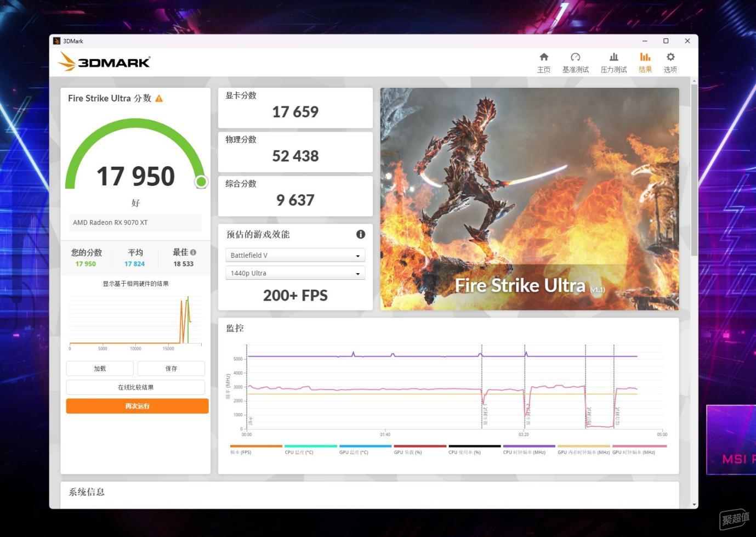The image size is (756, 537).
Task: Click the Save (保存) button
Action: (171, 369)
